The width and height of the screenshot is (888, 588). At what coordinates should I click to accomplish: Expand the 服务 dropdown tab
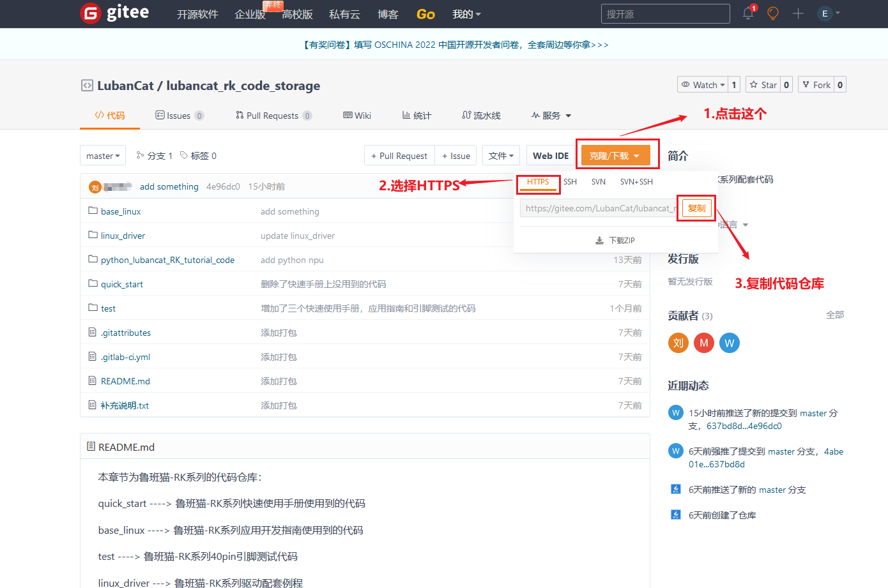pos(551,116)
